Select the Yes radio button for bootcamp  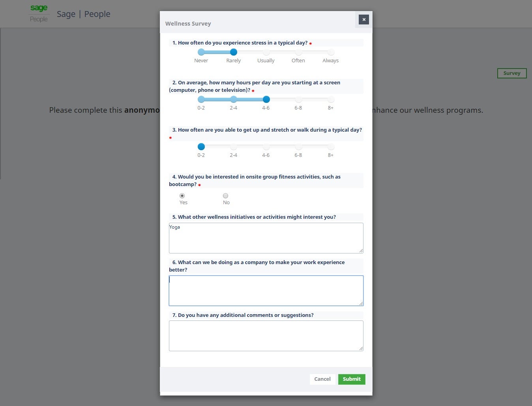(x=182, y=196)
